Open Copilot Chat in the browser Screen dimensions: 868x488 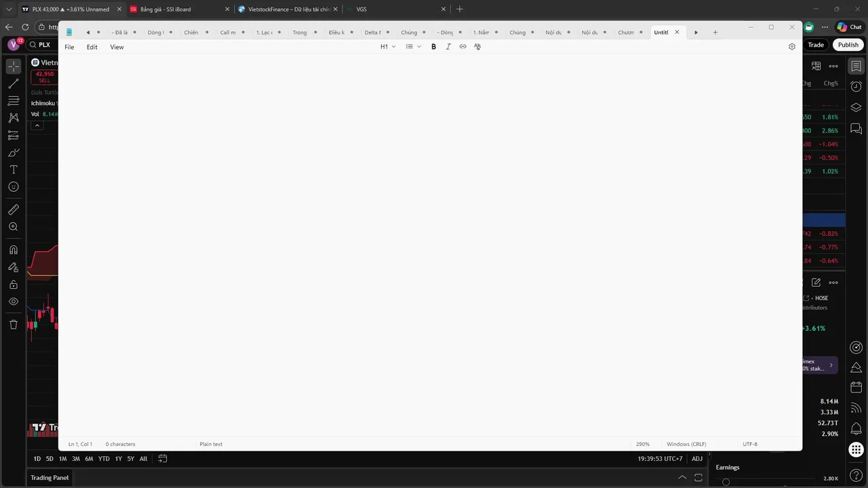[x=848, y=27]
